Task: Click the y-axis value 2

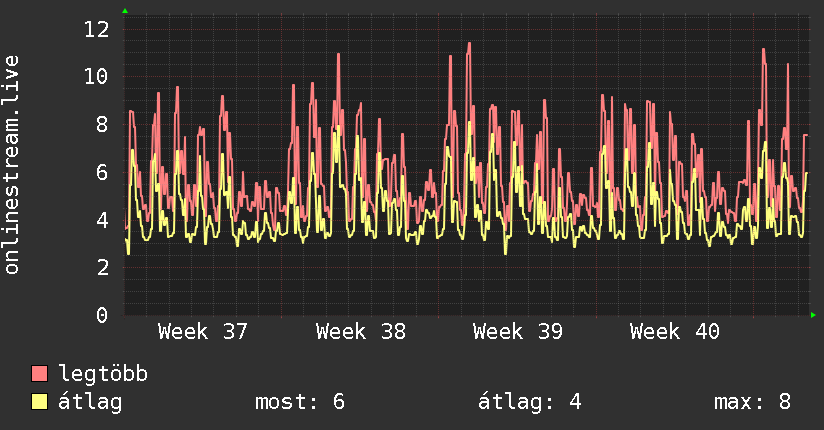Action: (x=102, y=268)
